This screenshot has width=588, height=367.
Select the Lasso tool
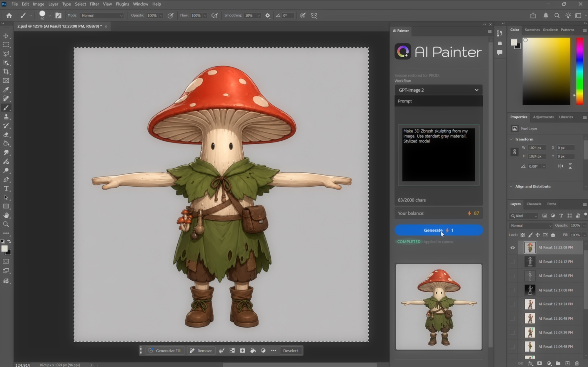tap(6, 54)
